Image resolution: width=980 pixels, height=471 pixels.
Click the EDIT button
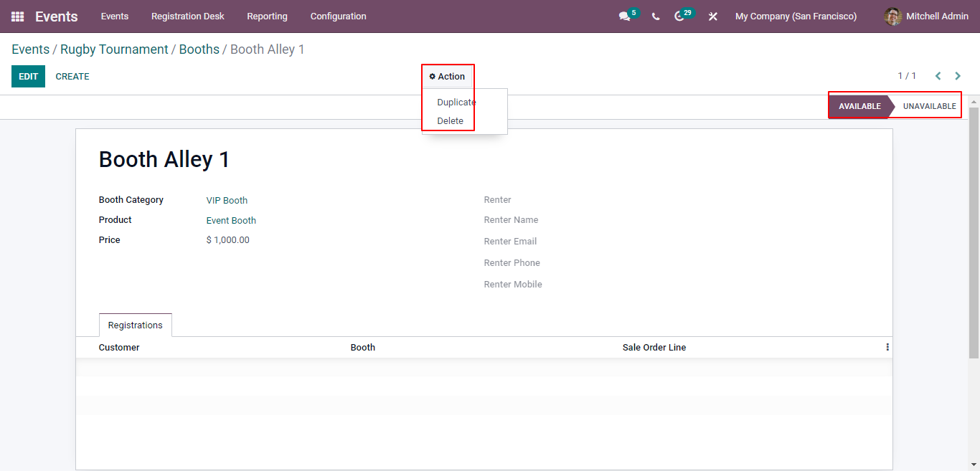(x=28, y=76)
